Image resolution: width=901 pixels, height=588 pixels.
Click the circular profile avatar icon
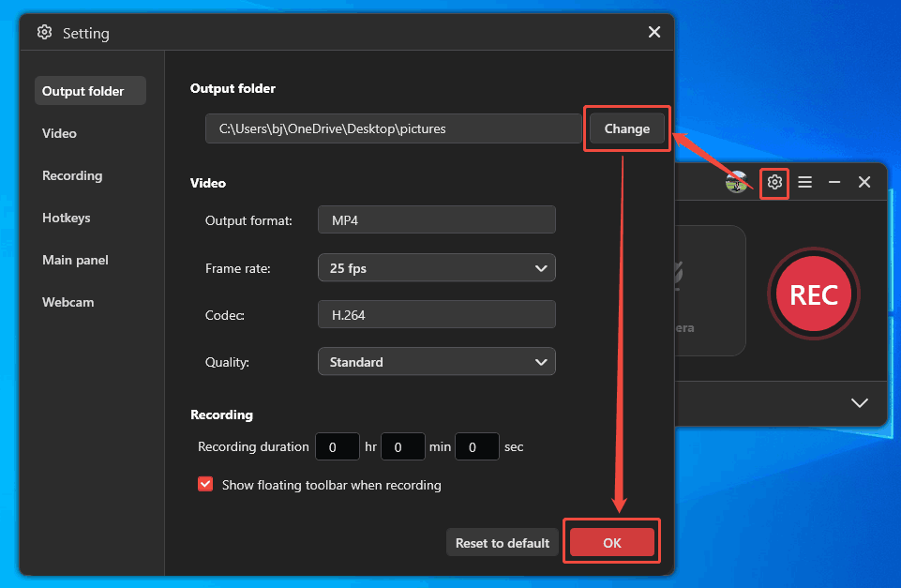point(738,182)
